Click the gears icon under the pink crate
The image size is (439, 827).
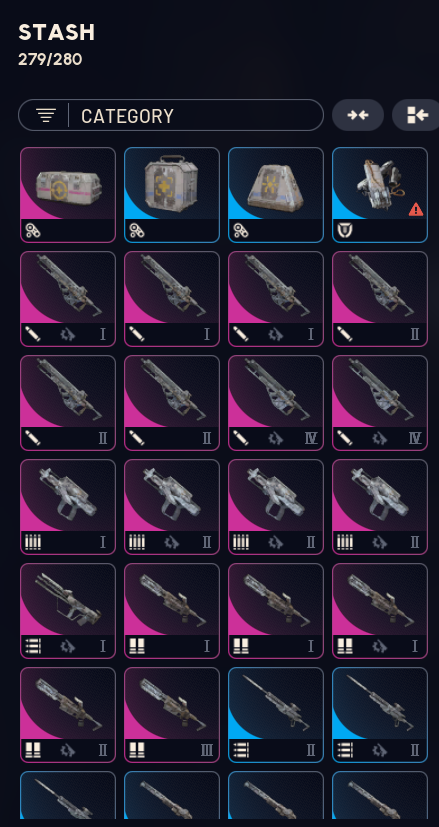click(x=32, y=230)
